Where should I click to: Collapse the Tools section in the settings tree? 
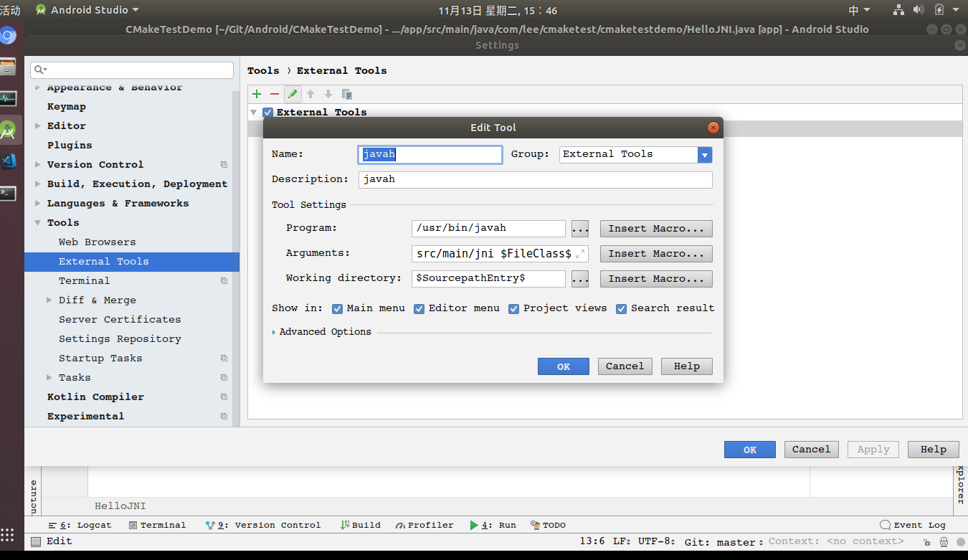(37, 222)
